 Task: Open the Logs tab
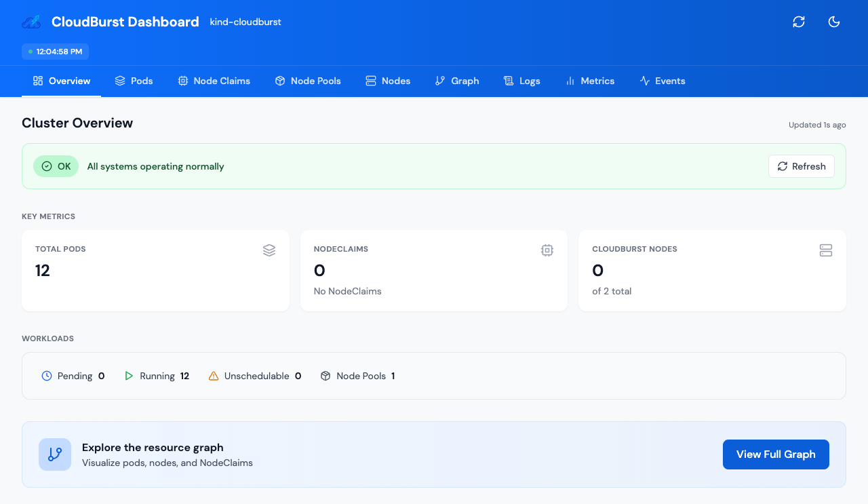click(521, 81)
